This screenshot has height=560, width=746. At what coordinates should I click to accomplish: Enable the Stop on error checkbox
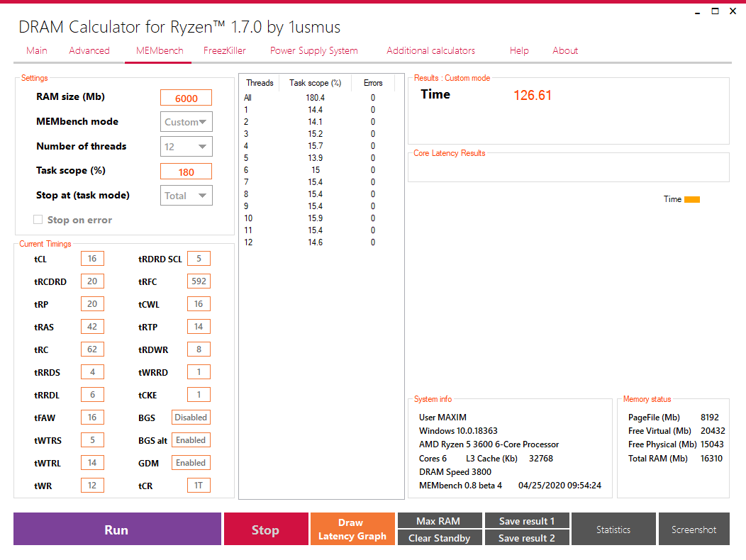[38, 219]
